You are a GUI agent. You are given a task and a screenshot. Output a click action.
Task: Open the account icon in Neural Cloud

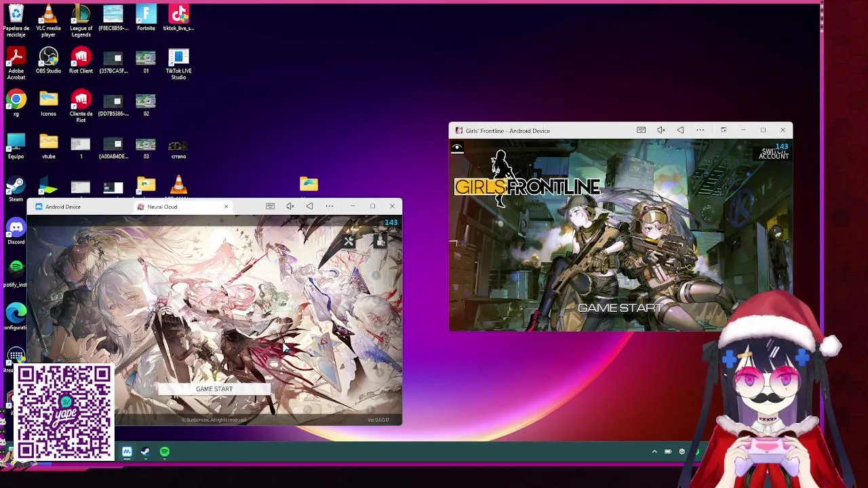coord(380,241)
